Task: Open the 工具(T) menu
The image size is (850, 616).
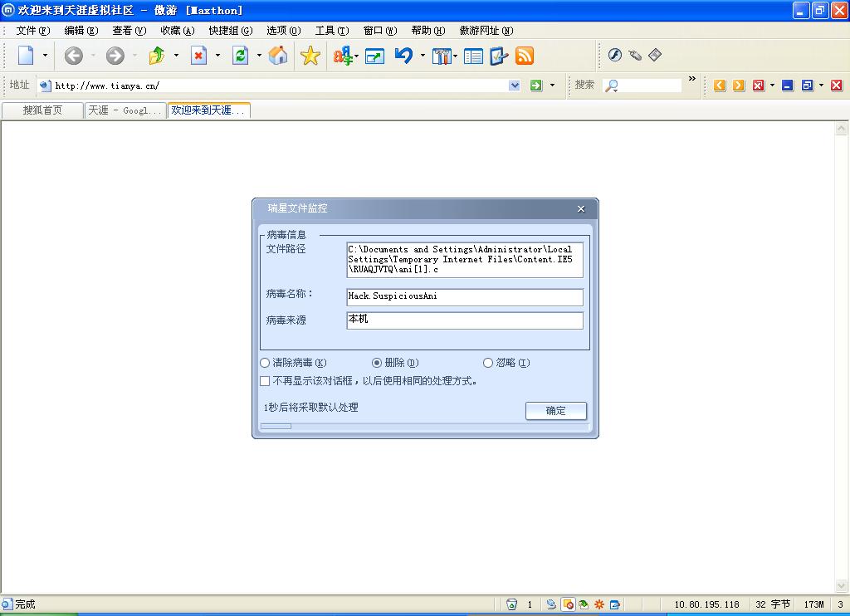Action: point(332,31)
